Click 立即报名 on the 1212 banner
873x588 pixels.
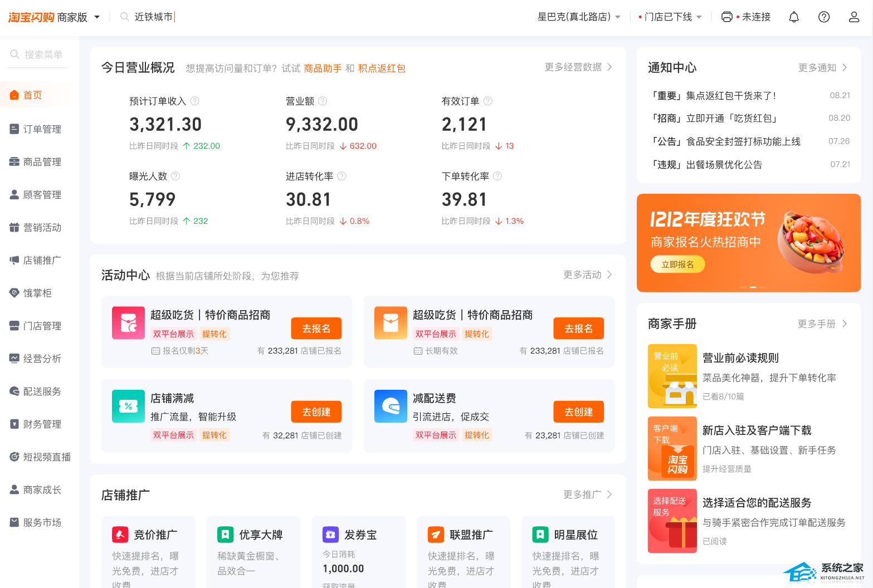click(x=677, y=264)
